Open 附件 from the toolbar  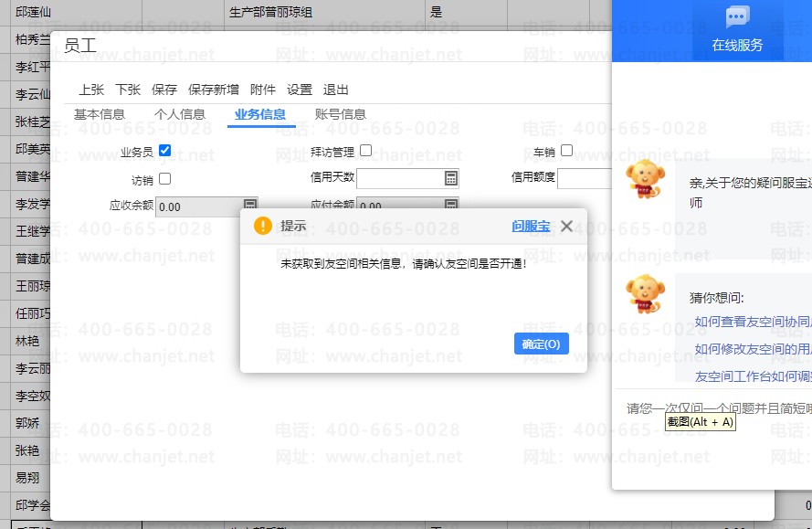click(262, 90)
